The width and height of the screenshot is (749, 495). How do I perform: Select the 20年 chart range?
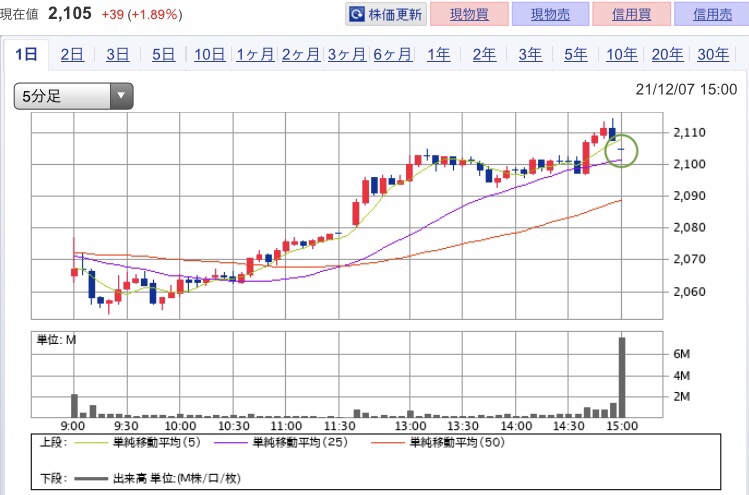[x=667, y=54]
